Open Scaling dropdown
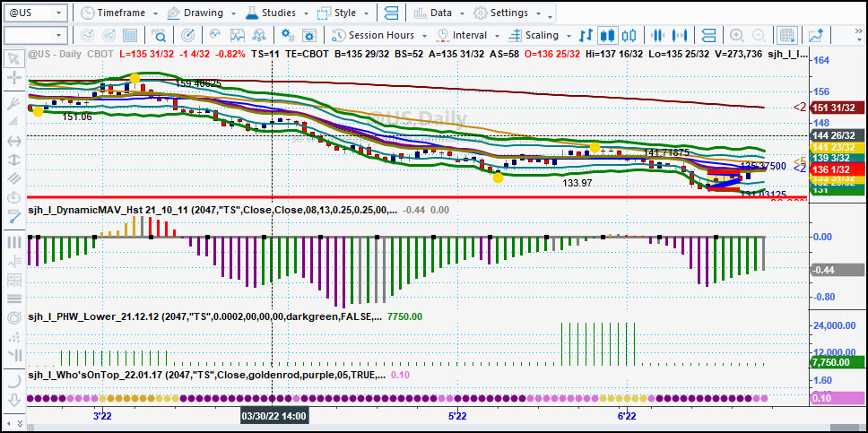Image resolution: width=868 pixels, height=433 pixels. (539, 36)
